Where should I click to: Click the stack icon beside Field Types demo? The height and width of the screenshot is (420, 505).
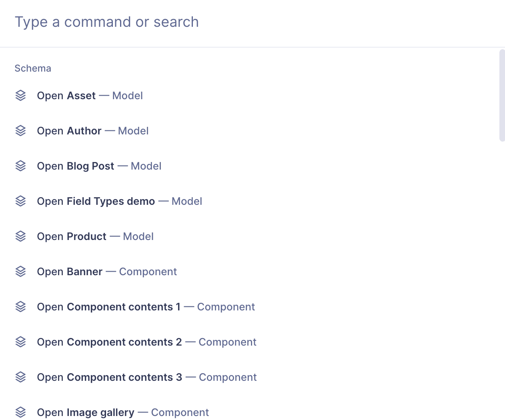pos(20,201)
